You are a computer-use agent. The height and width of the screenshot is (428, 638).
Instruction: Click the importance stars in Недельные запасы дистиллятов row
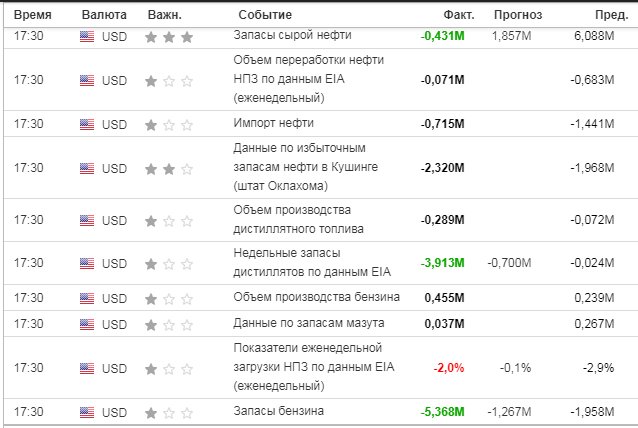tap(169, 264)
